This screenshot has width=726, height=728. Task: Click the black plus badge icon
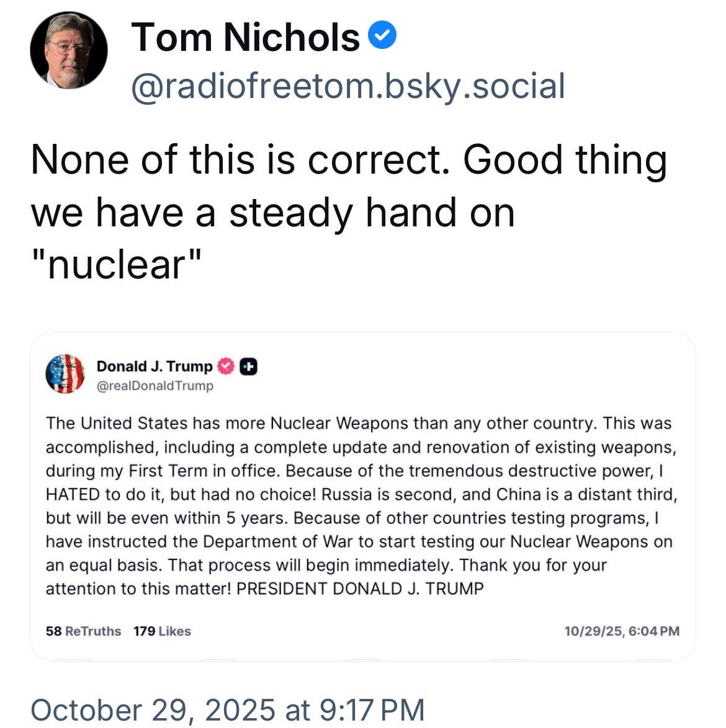(x=249, y=366)
